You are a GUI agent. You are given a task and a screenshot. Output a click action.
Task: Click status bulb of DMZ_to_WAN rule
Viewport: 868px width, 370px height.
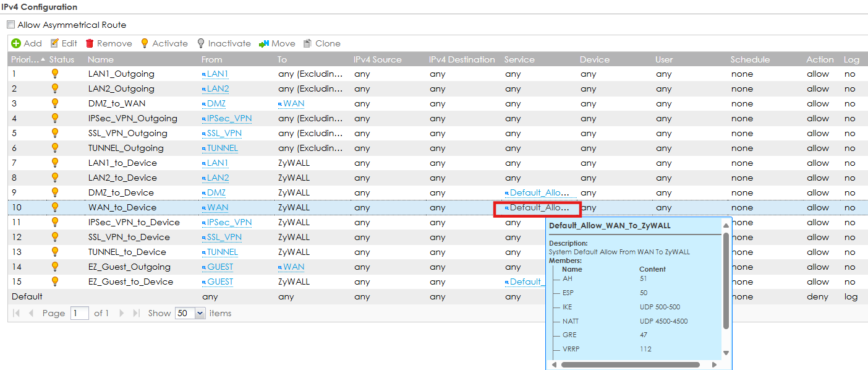55,103
